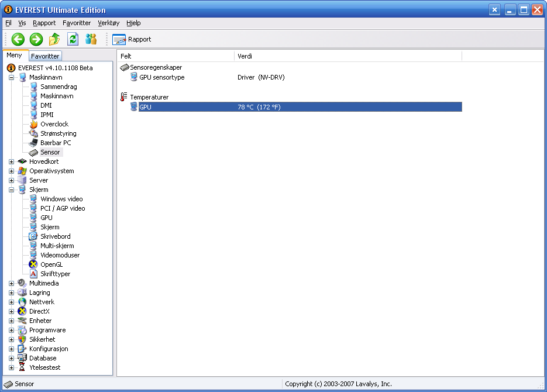Select PCI / AGP video item

pyautogui.click(x=63, y=208)
